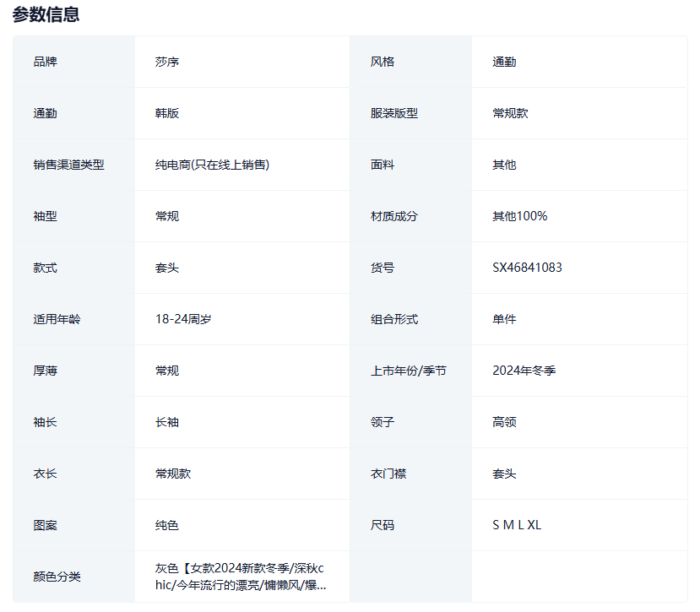Select the 18-24周岁 age value

[183, 319]
